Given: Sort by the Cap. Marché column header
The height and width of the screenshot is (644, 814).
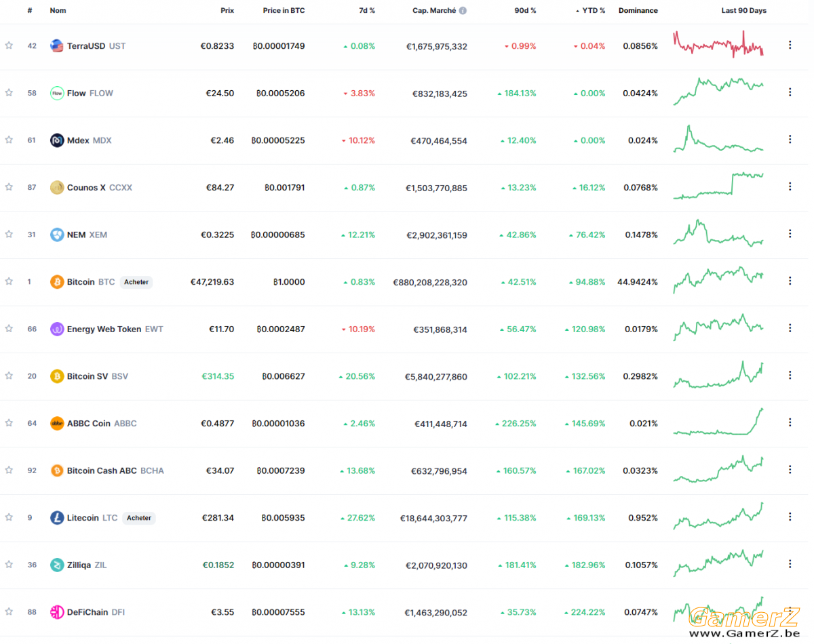Looking at the screenshot, I should coord(434,11).
